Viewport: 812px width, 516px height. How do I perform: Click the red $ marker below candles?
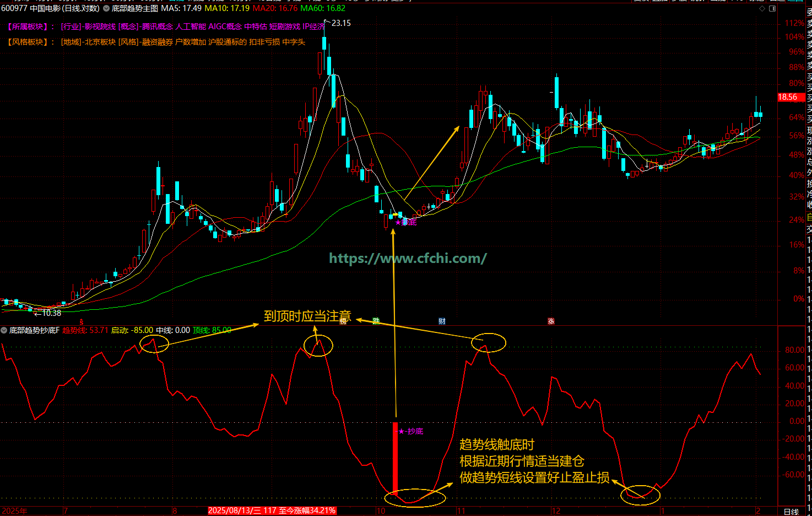(82, 321)
